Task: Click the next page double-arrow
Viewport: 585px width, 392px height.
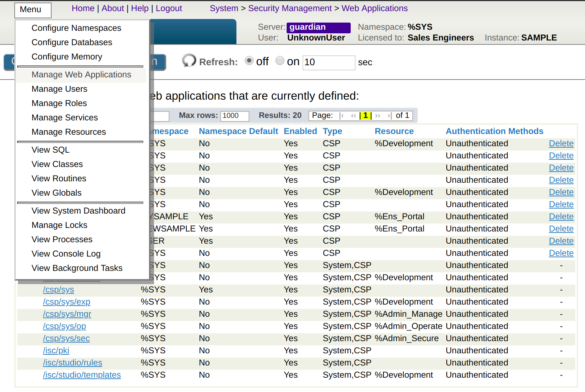Action: (x=378, y=116)
